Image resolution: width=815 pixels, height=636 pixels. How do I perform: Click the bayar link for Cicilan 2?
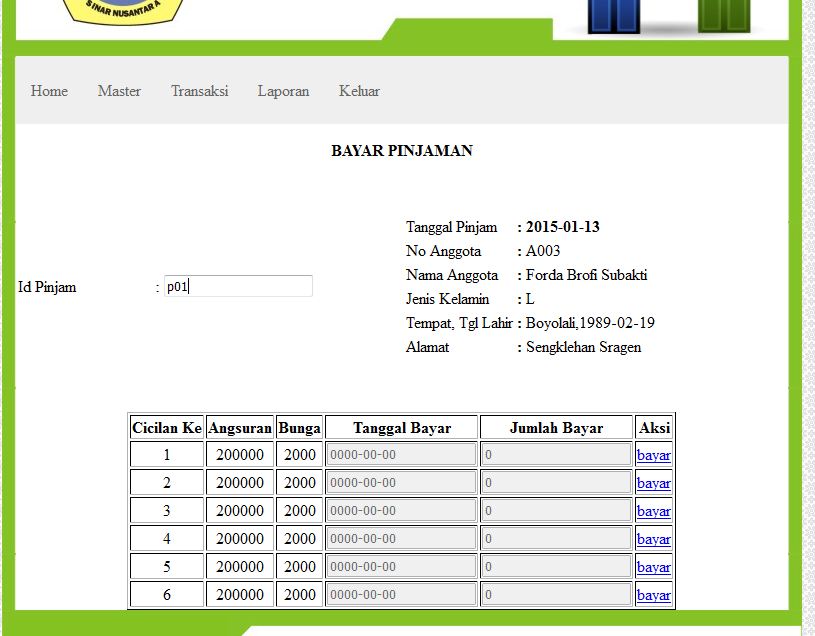tap(653, 482)
